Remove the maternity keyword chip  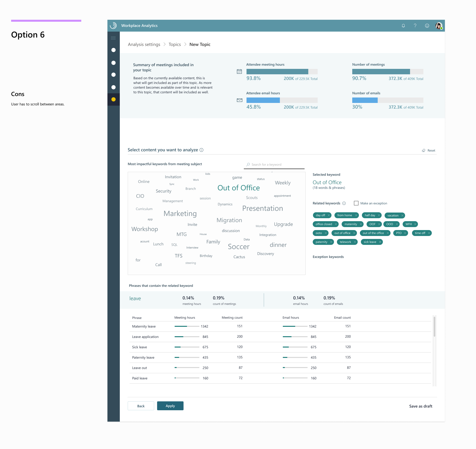point(361,224)
